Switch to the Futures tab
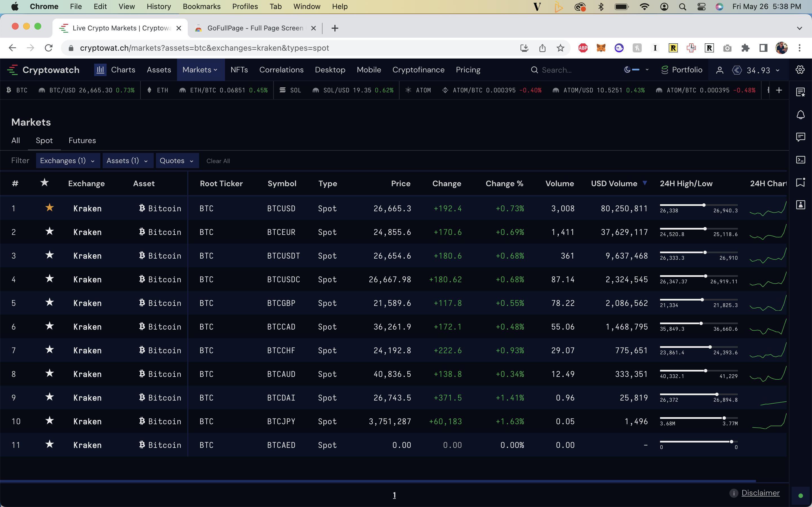Screen dimensions: 812x507 (x=82, y=141)
